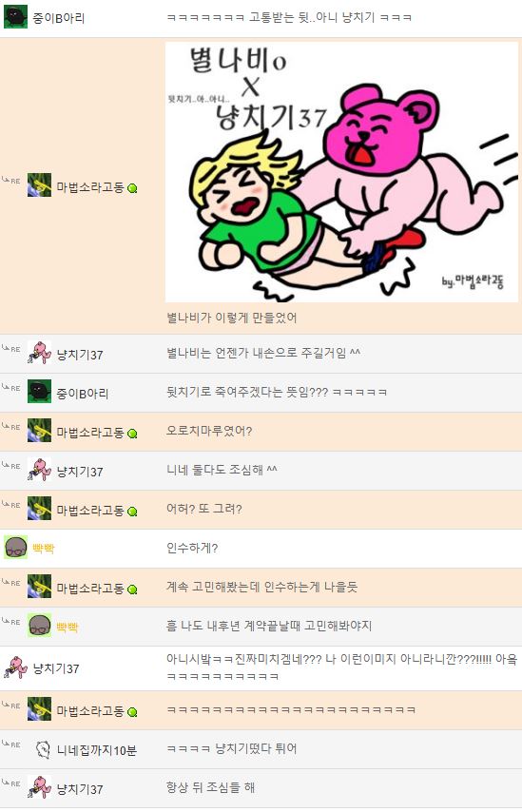Click 마법소라고동's avatar beside the cartoon drawing

pyautogui.click(x=39, y=185)
